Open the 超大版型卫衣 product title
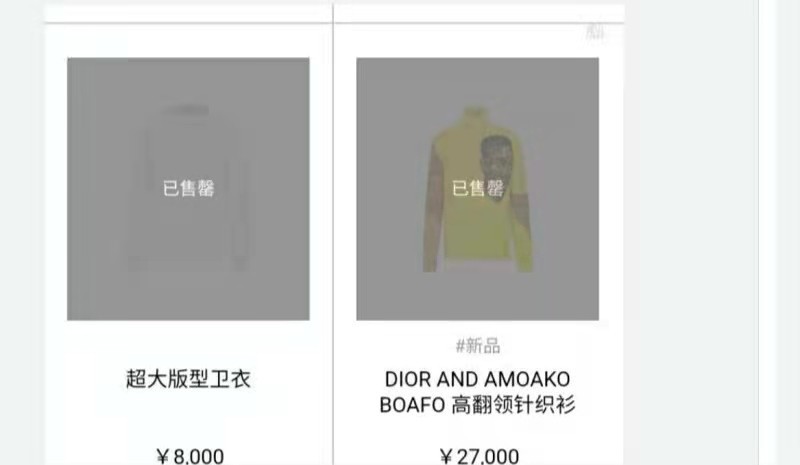 (x=188, y=379)
